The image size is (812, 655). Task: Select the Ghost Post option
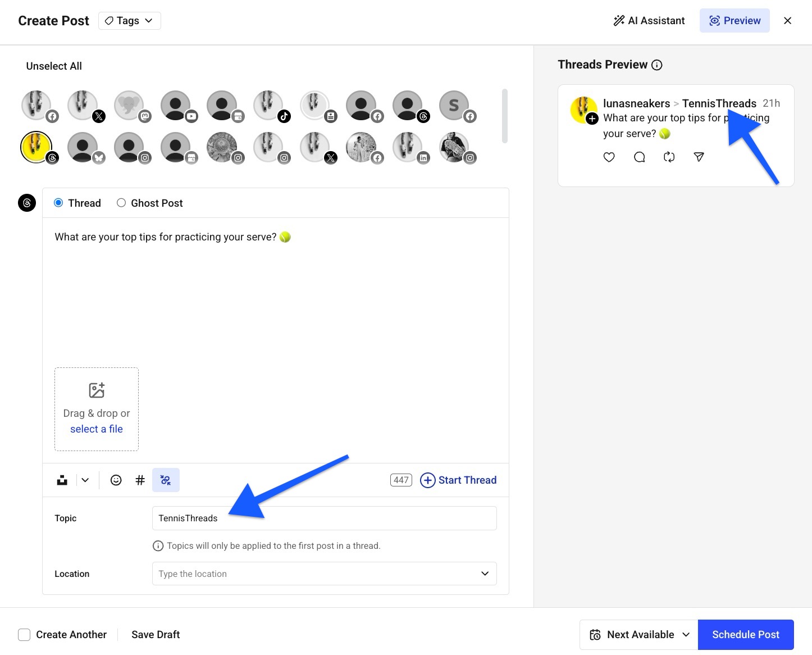click(x=121, y=203)
